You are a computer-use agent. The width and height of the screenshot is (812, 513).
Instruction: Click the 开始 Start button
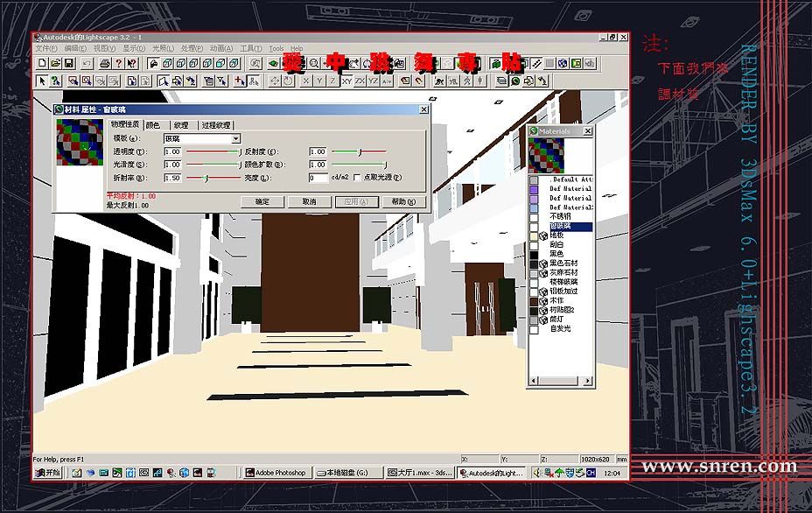47,473
